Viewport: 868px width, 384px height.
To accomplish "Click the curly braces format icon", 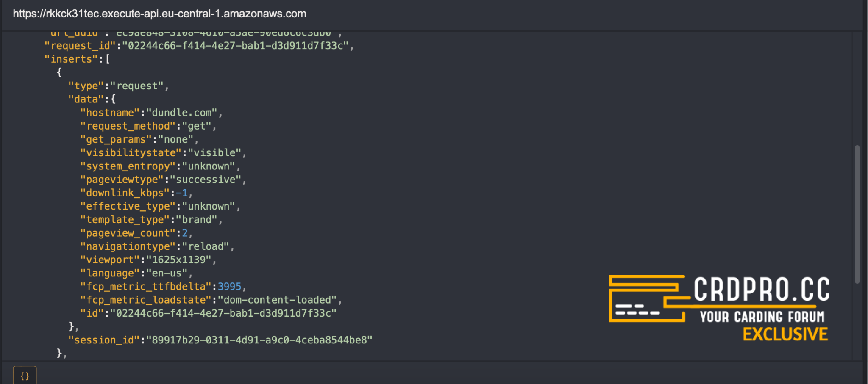I will click(25, 376).
